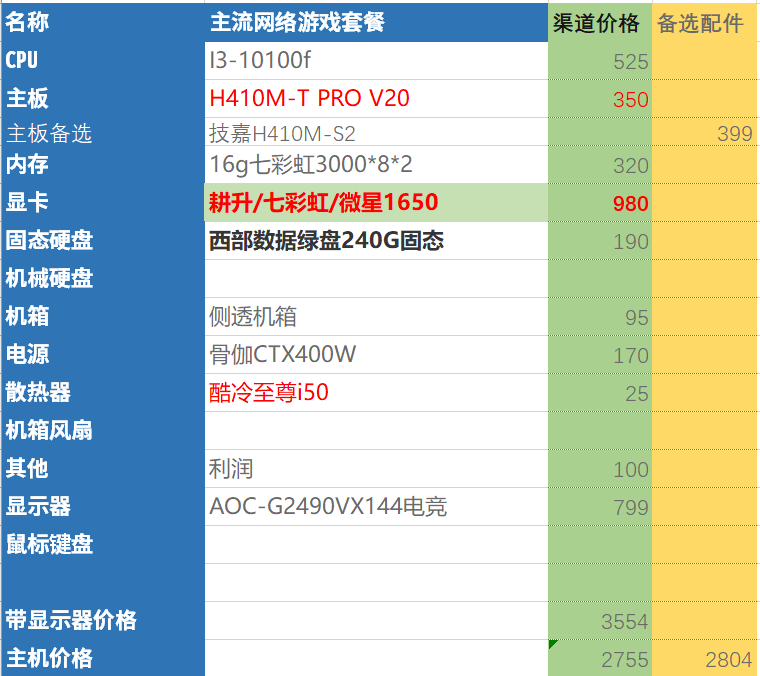Image resolution: width=760 pixels, height=676 pixels.
Task: Select the alternate price 399 cell
Action: tap(704, 132)
